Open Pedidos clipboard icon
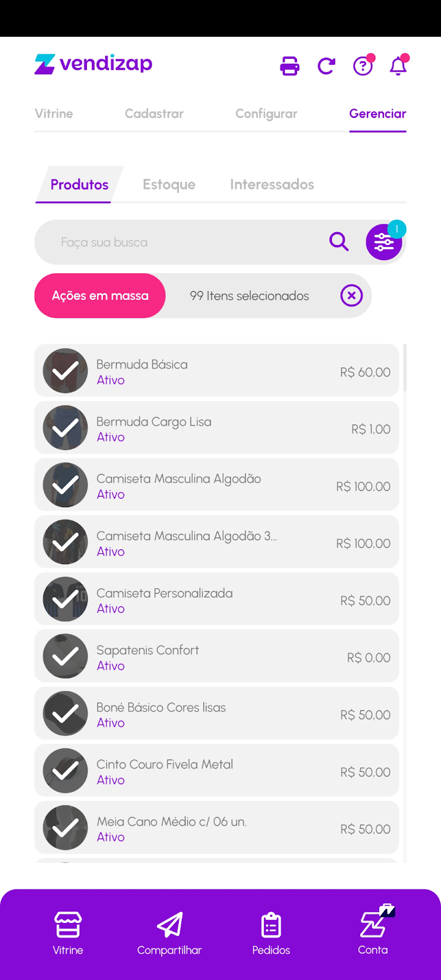This screenshot has height=980, width=441. tap(271, 932)
